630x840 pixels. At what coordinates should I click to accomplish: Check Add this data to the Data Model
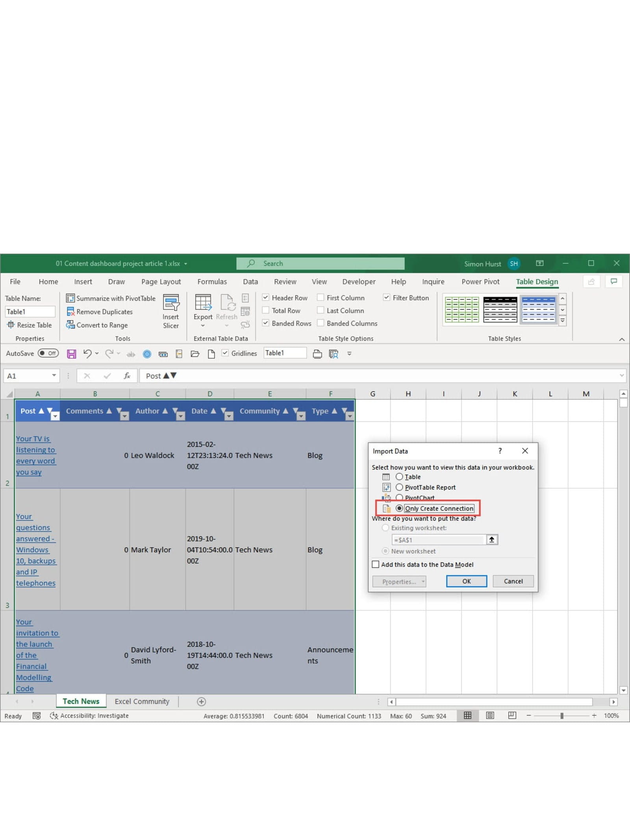[376, 564]
